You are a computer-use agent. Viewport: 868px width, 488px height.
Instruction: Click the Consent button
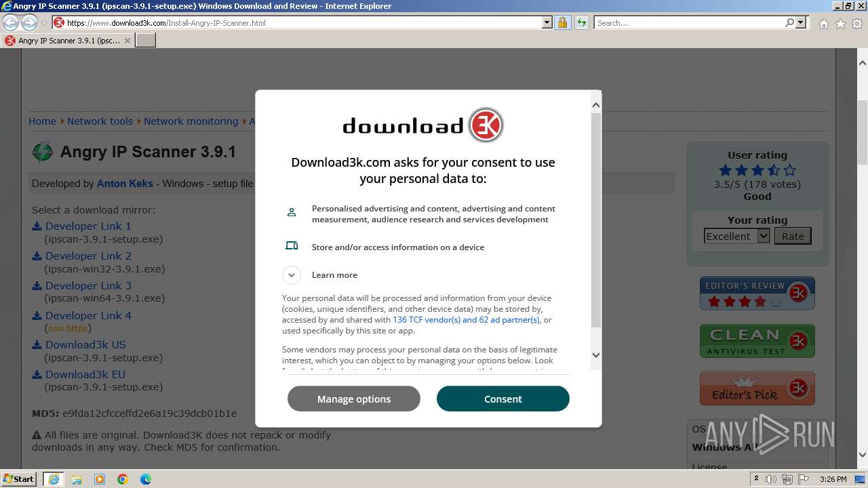click(x=503, y=399)
